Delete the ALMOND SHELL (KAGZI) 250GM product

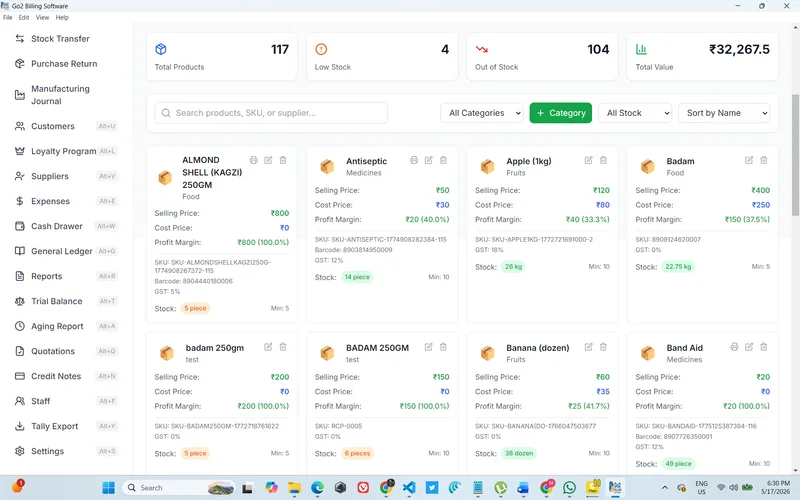(x=283, y=160)
